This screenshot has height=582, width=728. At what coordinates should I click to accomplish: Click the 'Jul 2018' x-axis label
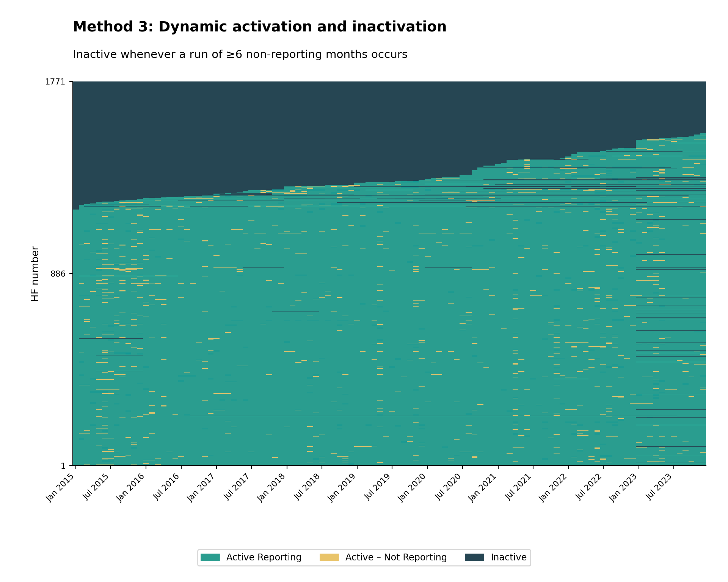tap(308, 487)
